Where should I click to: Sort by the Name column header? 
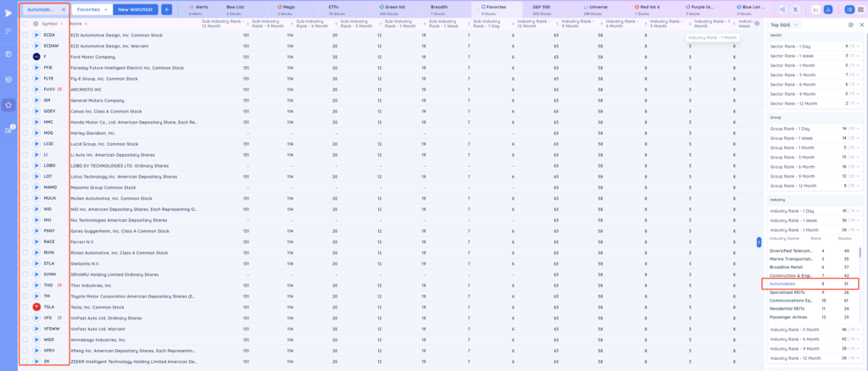click(75, 24)
